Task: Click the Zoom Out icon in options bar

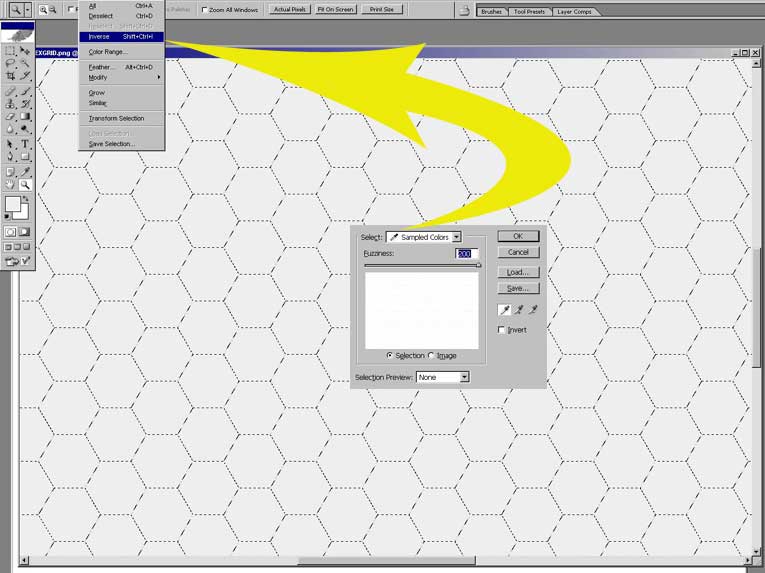Action: 53,9
